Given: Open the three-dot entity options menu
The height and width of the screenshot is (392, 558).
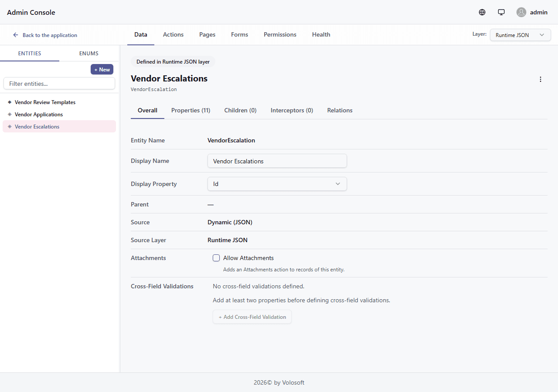Looking at the screenshot, I should (x=541, y=79).
